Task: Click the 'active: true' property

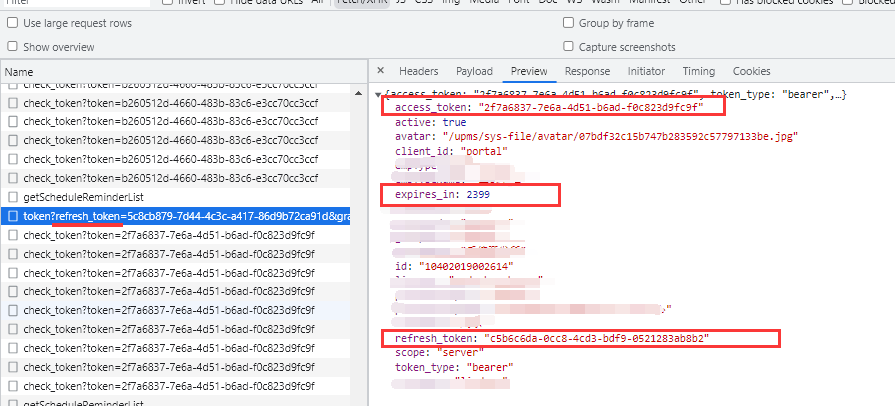Action: (x=430, y=122)
